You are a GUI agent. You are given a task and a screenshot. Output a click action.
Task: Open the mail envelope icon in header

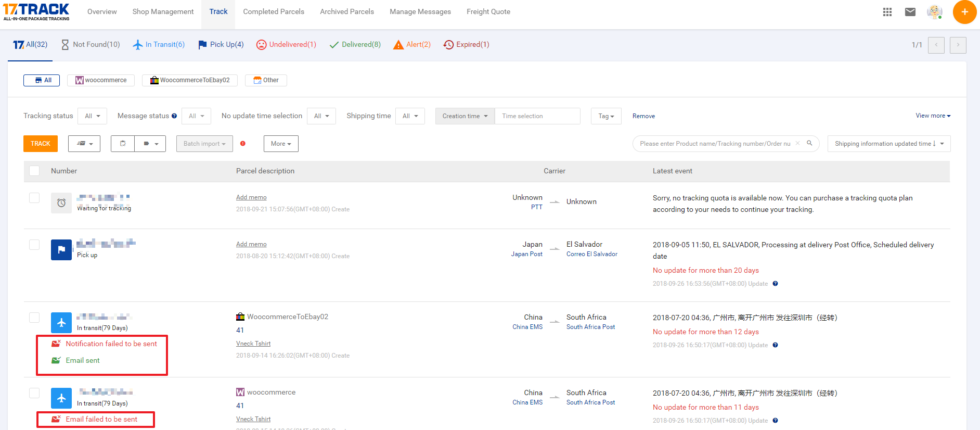910,12
